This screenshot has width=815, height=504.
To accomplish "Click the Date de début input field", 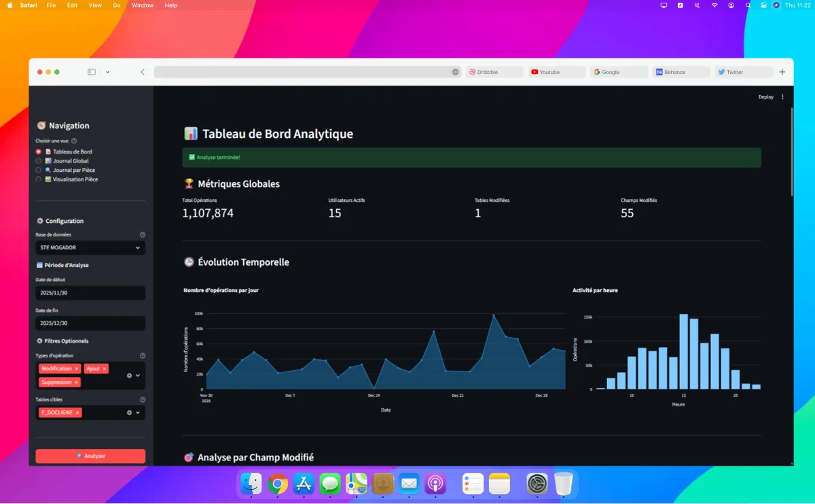I will (90, 293).
